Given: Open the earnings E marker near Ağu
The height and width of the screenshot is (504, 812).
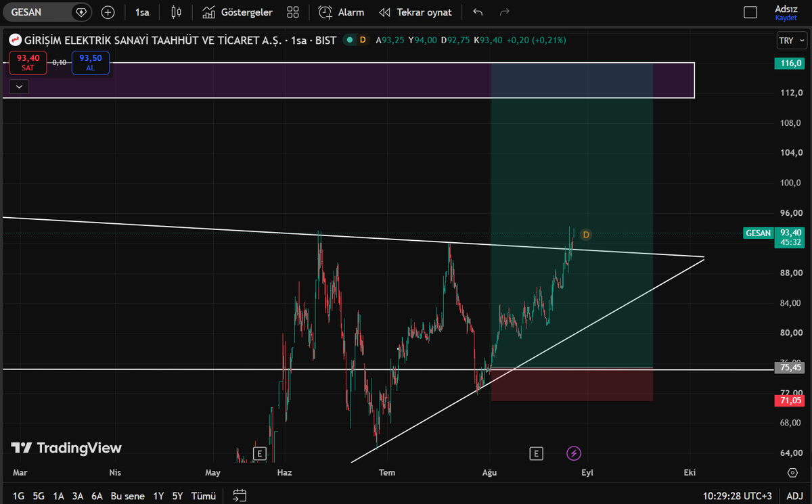Looking at the screenshot, I should 537,453.
